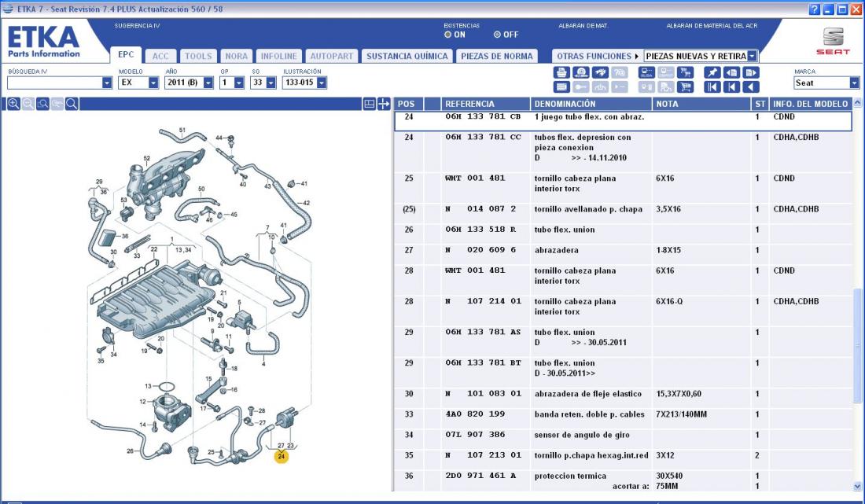The height and width of the screenshot is (504, 865).
Task: Expand the Año 2011 (B) dropdown
Action: point(208,83)
